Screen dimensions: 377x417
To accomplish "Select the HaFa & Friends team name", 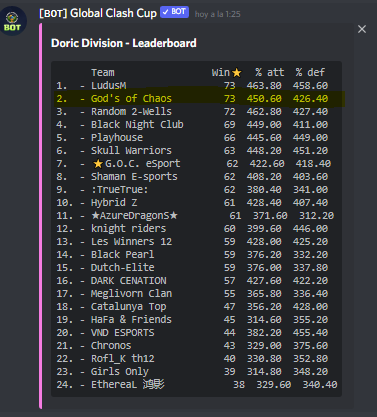I will pyautogui.click(x=131, y=319).
